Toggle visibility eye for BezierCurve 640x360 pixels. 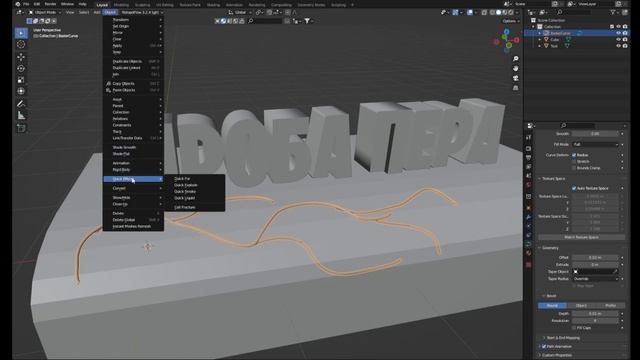pyautogui.click(x=618, y=33)
